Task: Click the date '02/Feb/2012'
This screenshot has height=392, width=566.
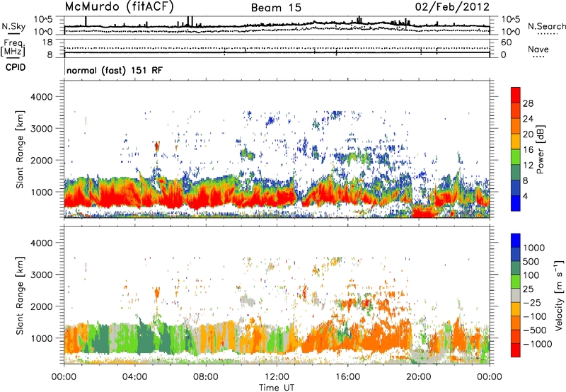Action: click(x=452, y=7)
